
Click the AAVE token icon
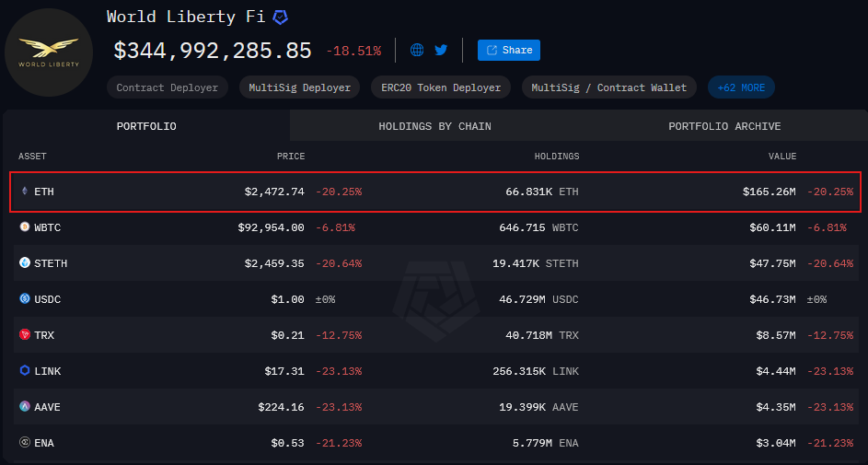coord(24,406)
